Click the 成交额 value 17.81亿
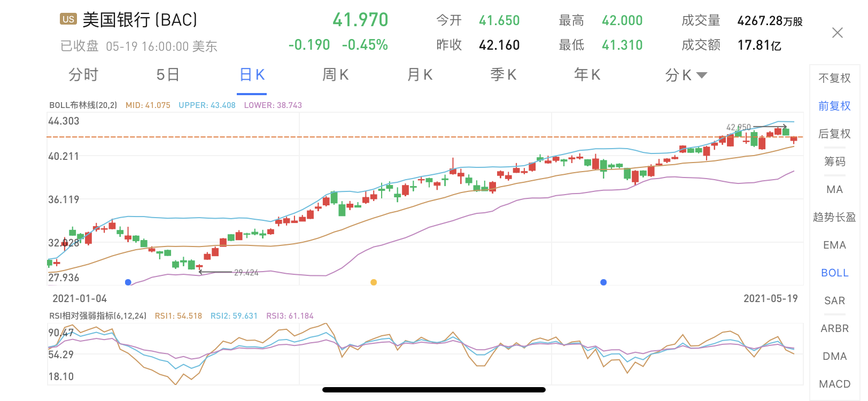Screen dimensions: 868x401 point(759,45)
